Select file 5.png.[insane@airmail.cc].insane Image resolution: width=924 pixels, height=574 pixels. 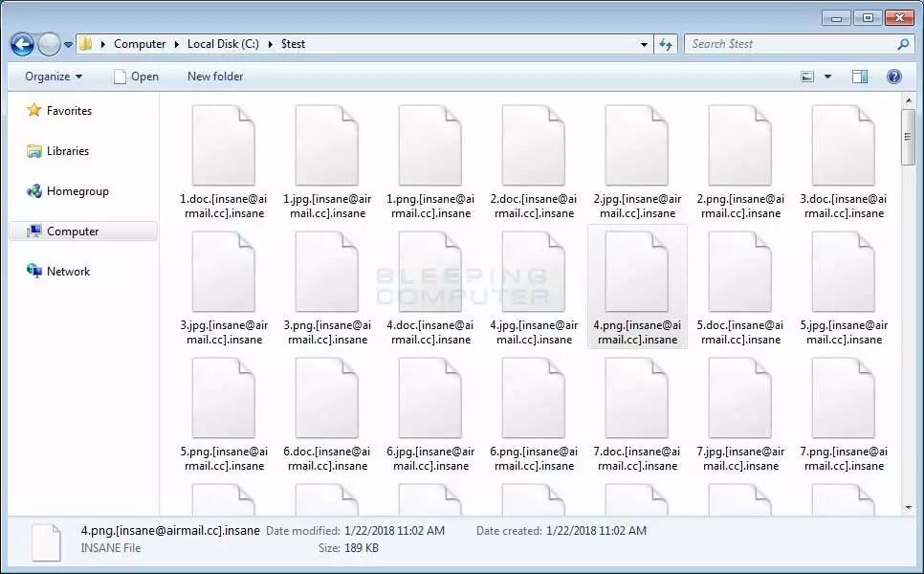click(x=224, y=413)
